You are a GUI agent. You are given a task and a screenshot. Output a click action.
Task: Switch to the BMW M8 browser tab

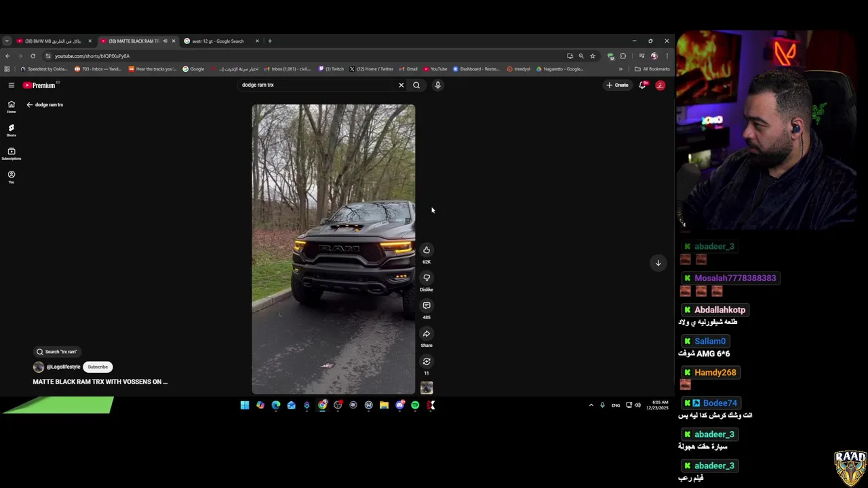point(54,41)
